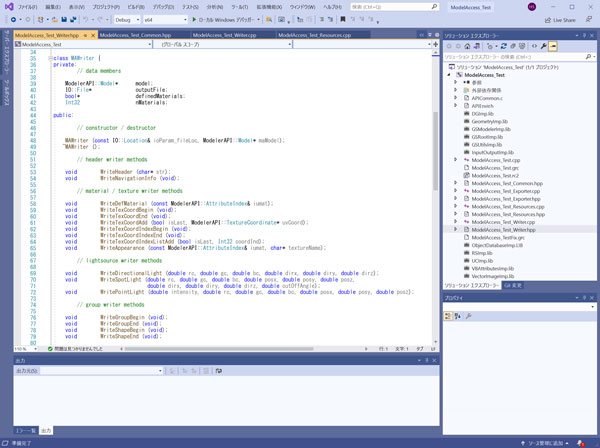This screenshot has width=600, height=448.
Task: Expand the ModelAccess_Test.cpp tree node
Action: pos(456,159)
